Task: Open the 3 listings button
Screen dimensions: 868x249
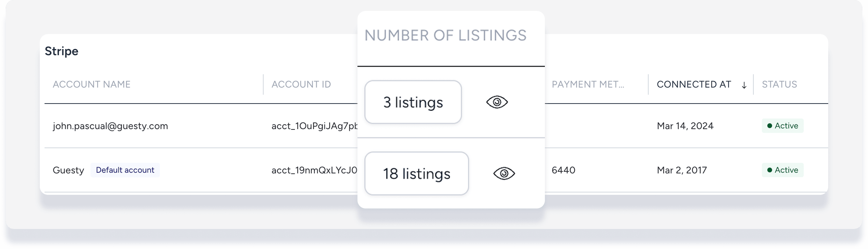Action: (x=413, y=102)
